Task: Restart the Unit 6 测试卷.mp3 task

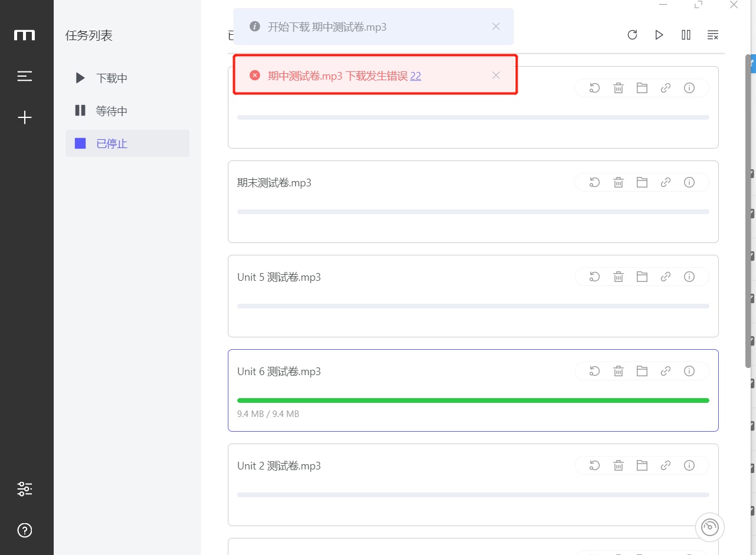Action: (595, 371)
